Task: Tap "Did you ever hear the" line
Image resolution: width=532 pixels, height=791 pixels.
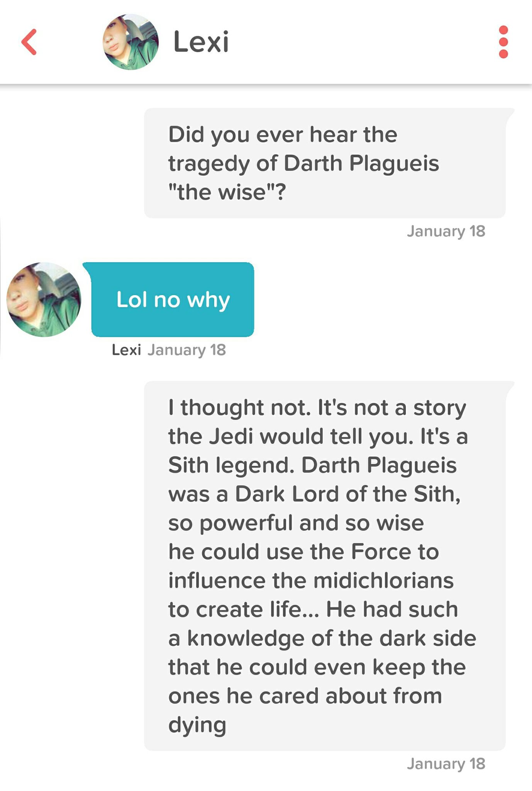Action: [283, 135]
